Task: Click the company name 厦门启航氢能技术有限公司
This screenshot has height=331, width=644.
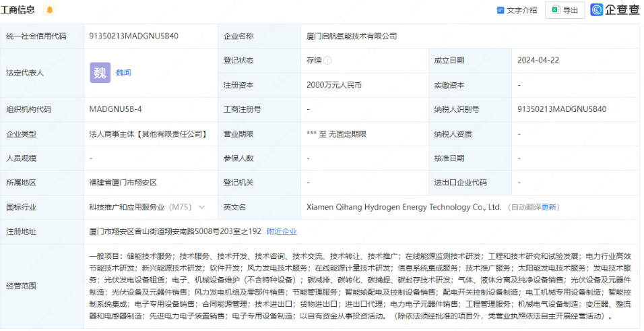Action: (352, 36)
